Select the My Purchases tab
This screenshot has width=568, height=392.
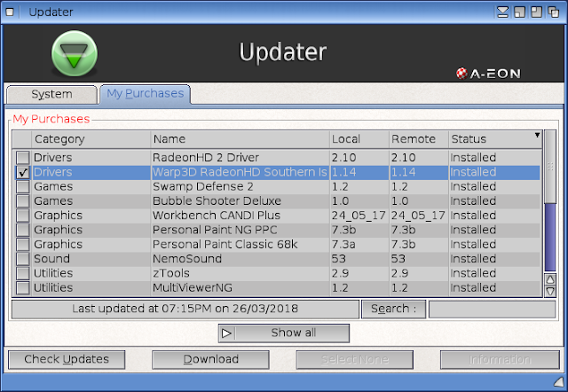coord(146,94)
